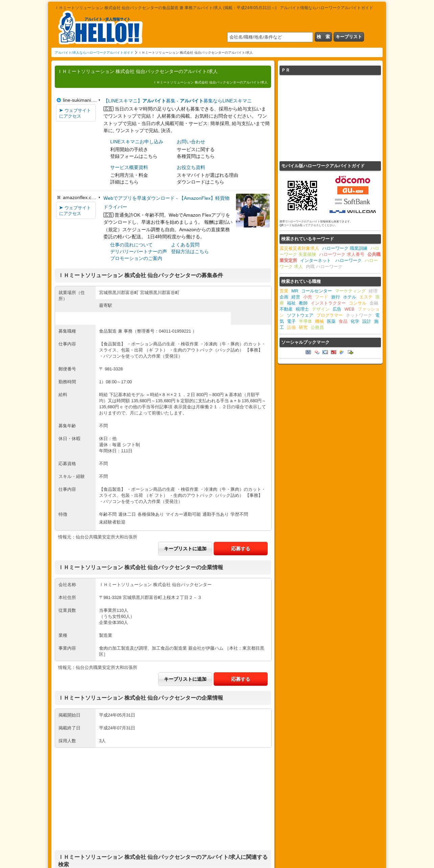Open LINEスキマニお申し込み link
The image size is (434, 868).
tap(137, 142)
